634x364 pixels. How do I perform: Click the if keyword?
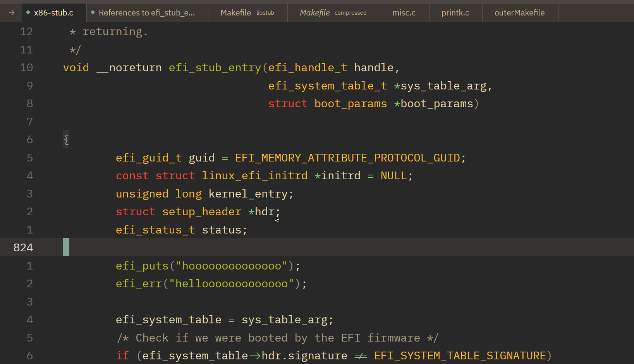coord(122,356)
